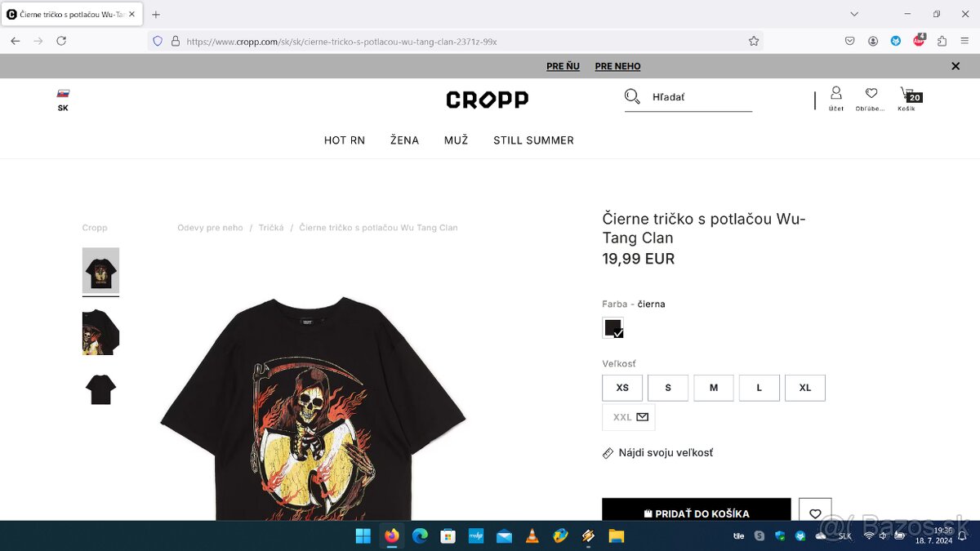
Task: Dismiss the PRE ŇU / PRE NEHO banner
Action: pos(955,66)
